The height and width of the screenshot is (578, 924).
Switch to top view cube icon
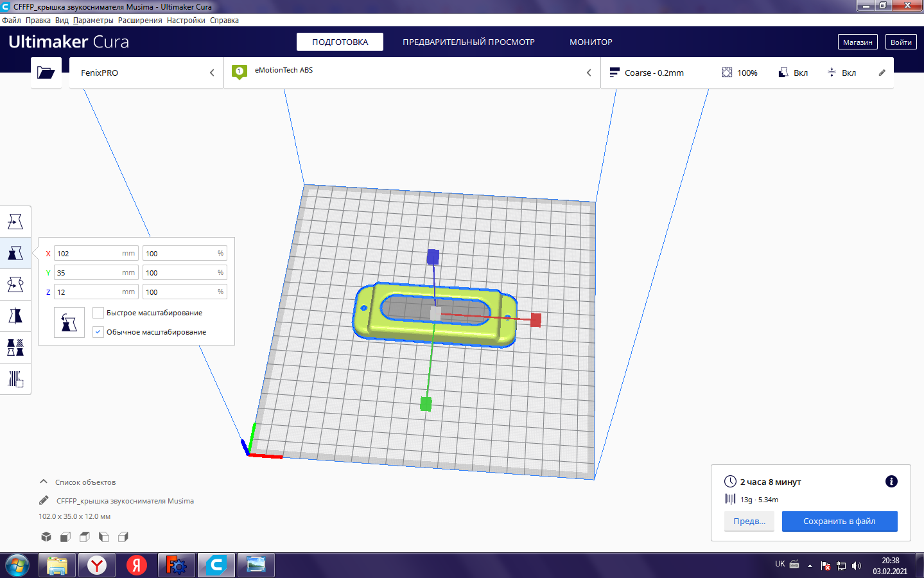pyautogui.click(x=85, y=537)
